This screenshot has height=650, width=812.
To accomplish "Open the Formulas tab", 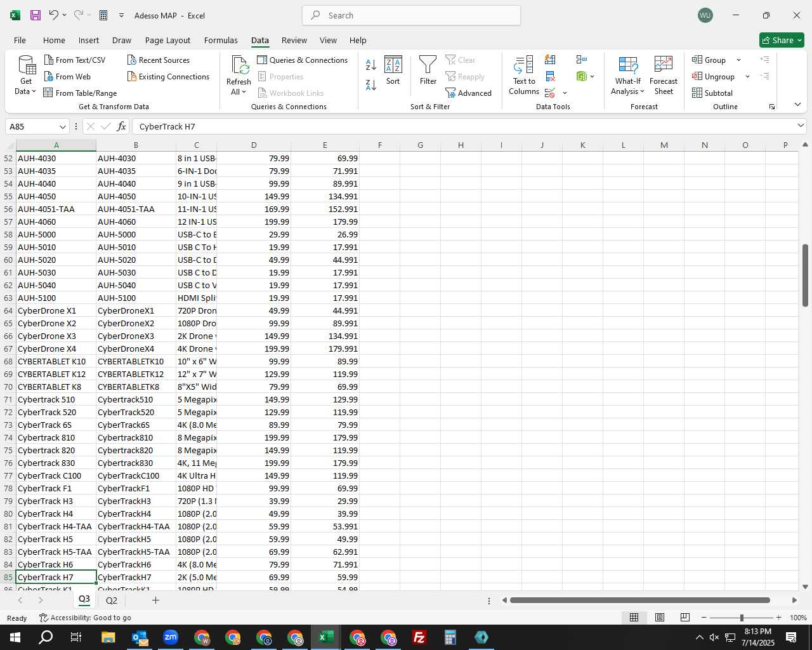I will pyautogui.click(x=221, y=40).
